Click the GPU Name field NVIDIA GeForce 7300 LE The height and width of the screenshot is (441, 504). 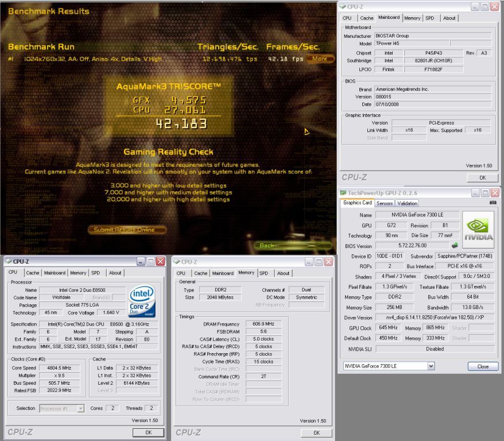(x=417, y=215)
